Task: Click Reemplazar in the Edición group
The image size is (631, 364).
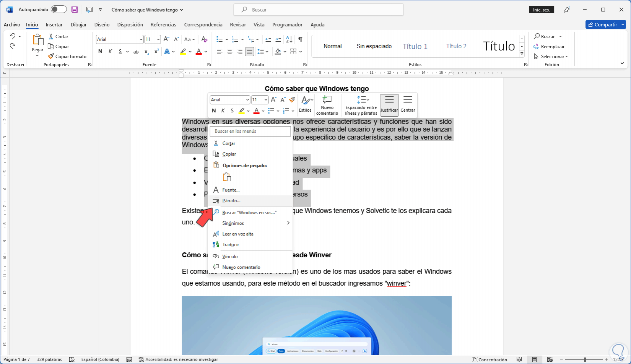Action: tap(549, 46)
